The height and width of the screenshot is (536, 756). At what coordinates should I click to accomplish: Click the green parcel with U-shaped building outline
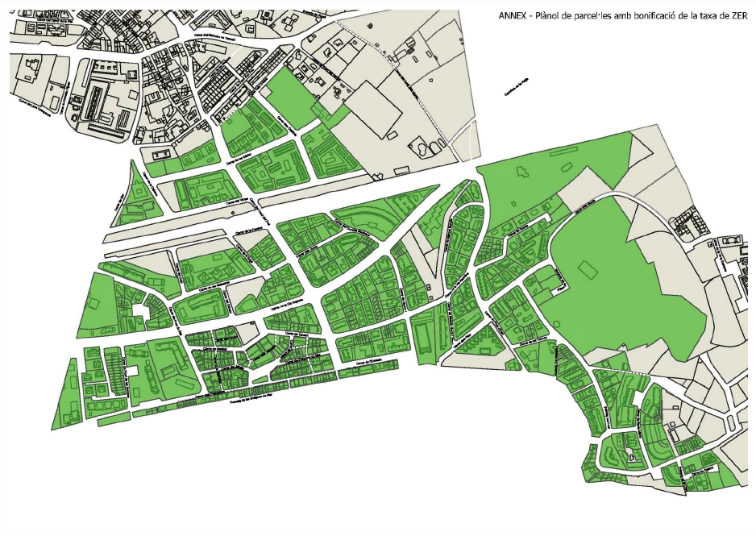[x=199, y=309]
